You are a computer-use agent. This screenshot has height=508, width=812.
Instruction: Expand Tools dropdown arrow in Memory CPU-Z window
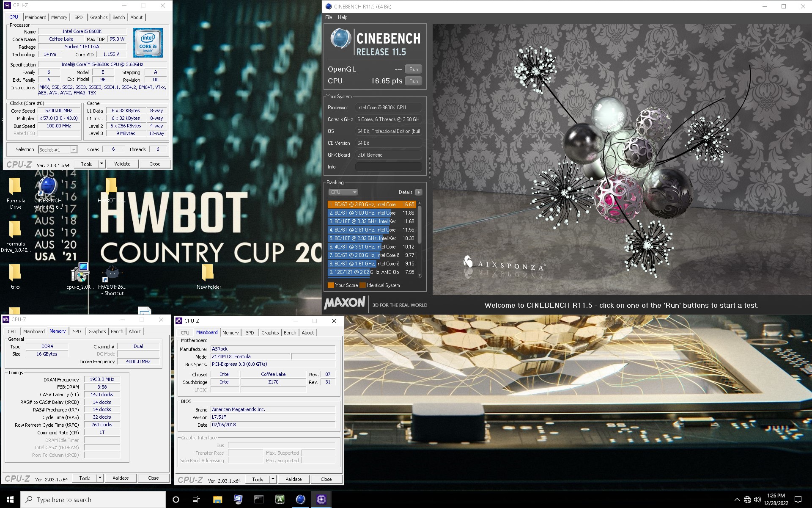click(100, 478)
